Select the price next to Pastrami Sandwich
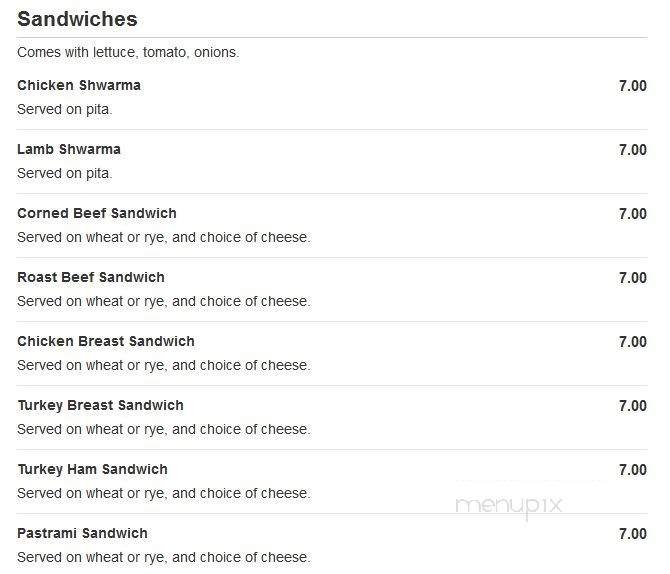 (x=632, y=534)
